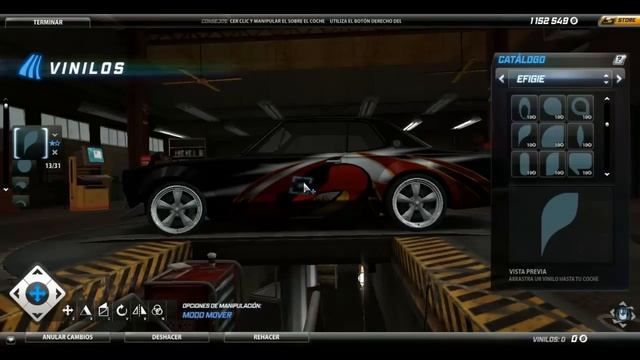This screenshot has height=360, width=640.
Task: Click the catalog scrollbar up arrow
Action: click(607, 99)
